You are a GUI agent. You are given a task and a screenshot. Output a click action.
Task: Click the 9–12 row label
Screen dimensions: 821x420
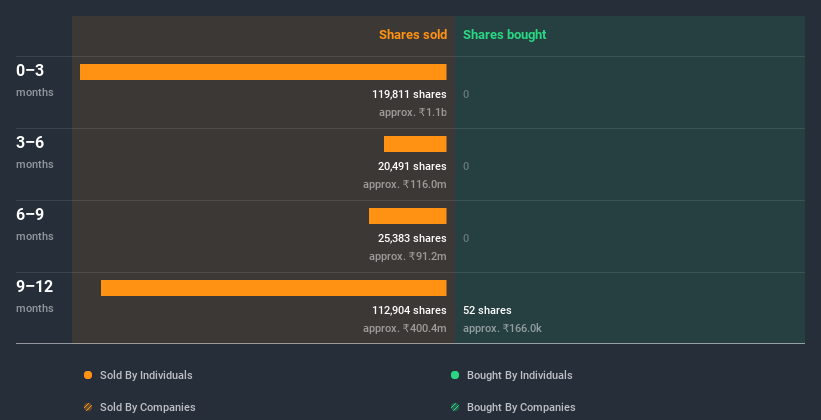coord(35,286)
